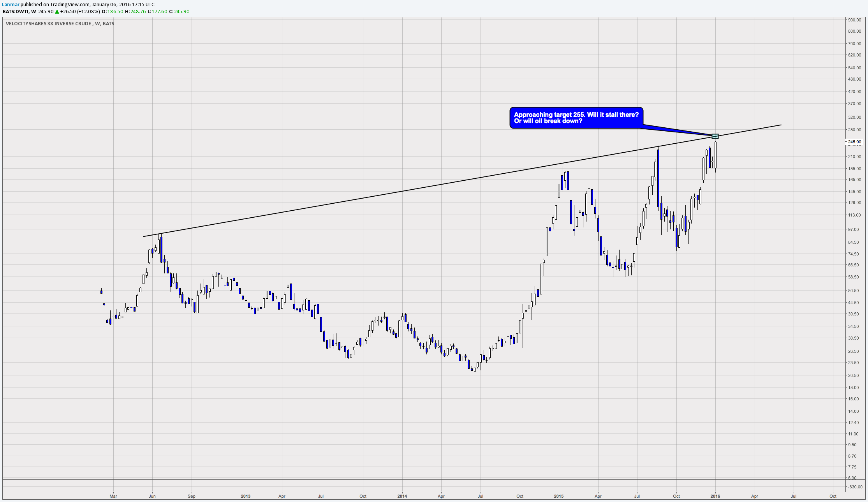Viewport: 868px width, 502px height.
Task: Click the Sep label on the time axis
Action: (x=192, y=496)
